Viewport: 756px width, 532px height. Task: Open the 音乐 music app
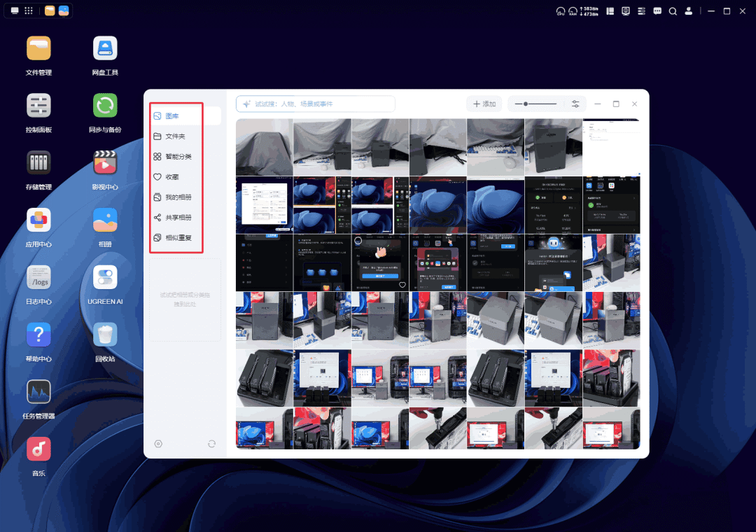[38, 449]
